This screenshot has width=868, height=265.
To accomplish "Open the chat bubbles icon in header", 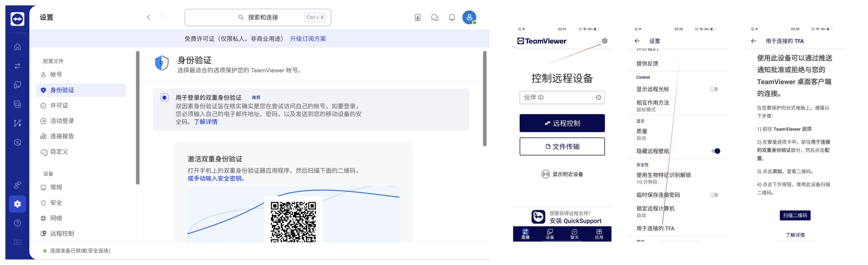I will [x=435, y=17].
